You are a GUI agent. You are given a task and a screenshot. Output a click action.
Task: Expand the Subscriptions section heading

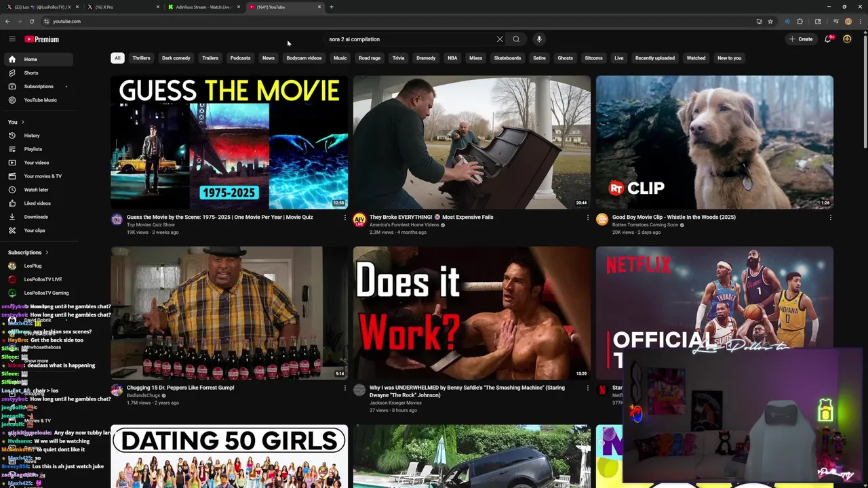28,252
